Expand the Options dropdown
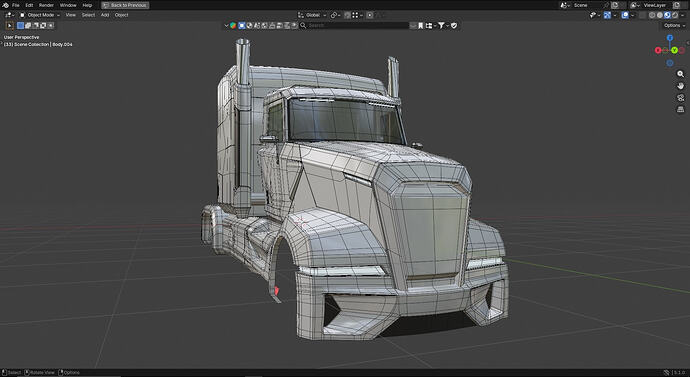The width and height of the screenshot is (690, 377). click(x=674, y=26)
